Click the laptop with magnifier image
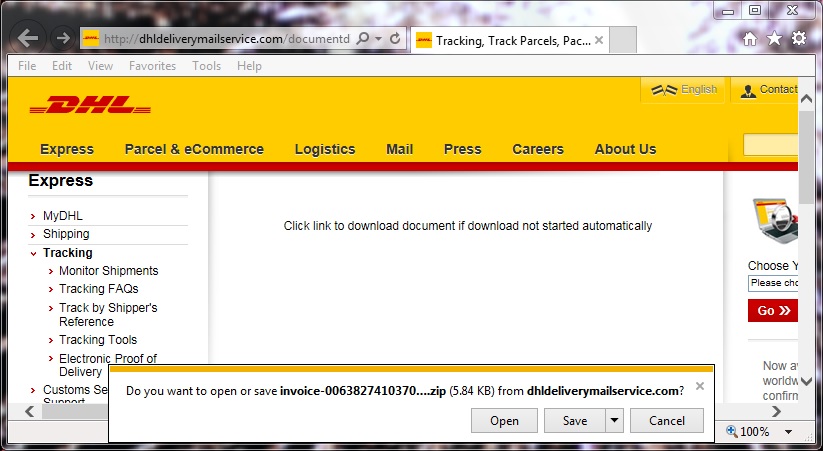The height and width of the screenshot is (451, 823). pyautogui.click(x=775, y=221)
